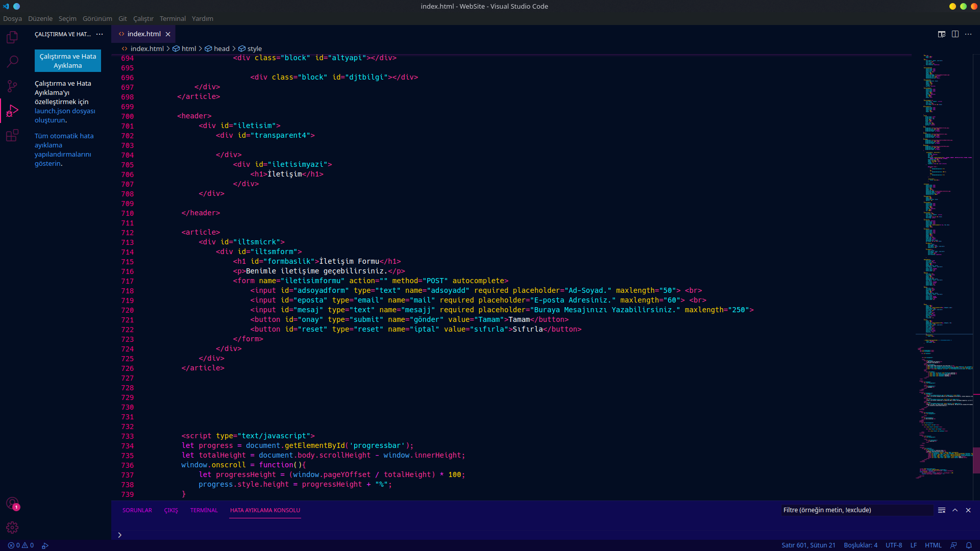Open the Extensions view icon
Image resolution: width=980 pixels, height=551 pixels.
click(12, 135)
